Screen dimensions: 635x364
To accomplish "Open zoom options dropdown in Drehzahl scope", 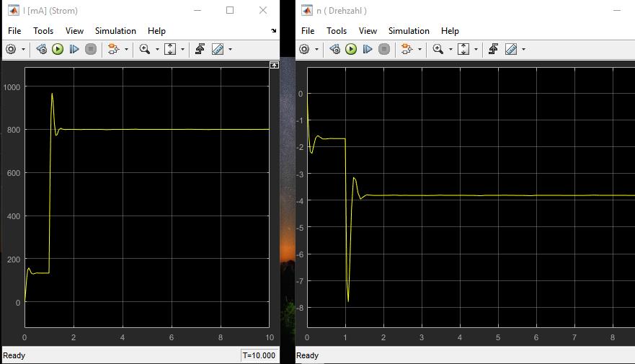I will (450, 50).
